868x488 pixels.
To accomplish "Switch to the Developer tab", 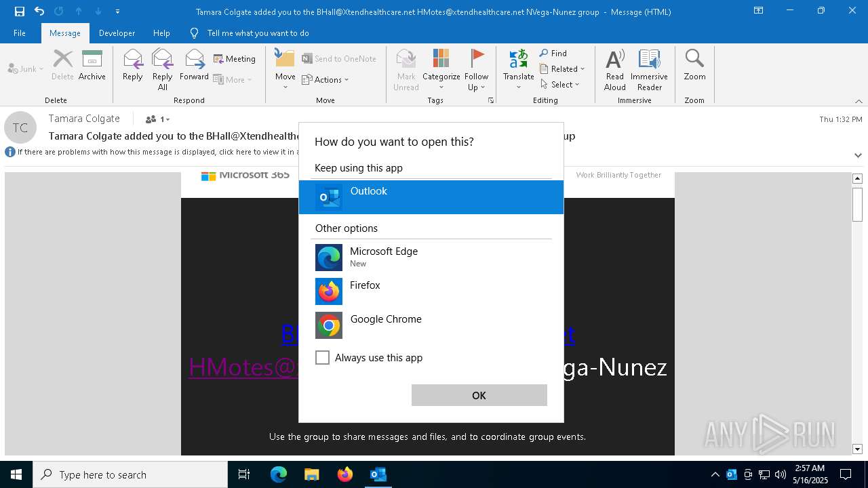I will pos(117,33).
